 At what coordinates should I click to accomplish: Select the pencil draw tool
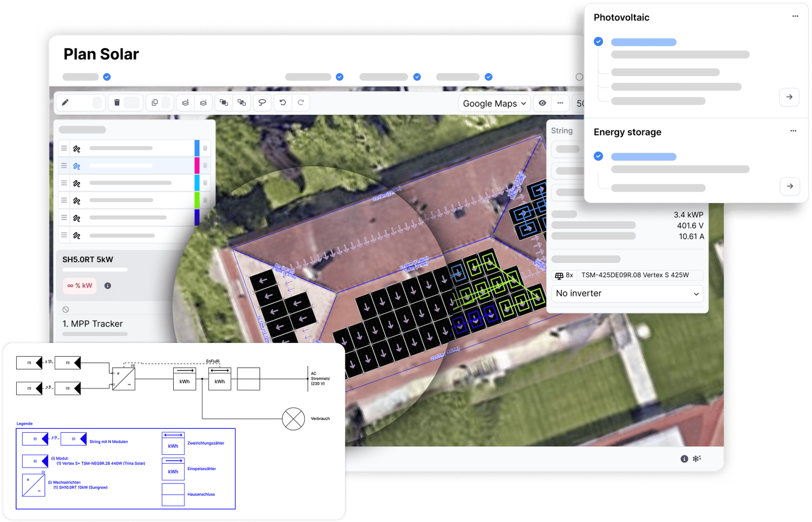[x=66, y=102]
